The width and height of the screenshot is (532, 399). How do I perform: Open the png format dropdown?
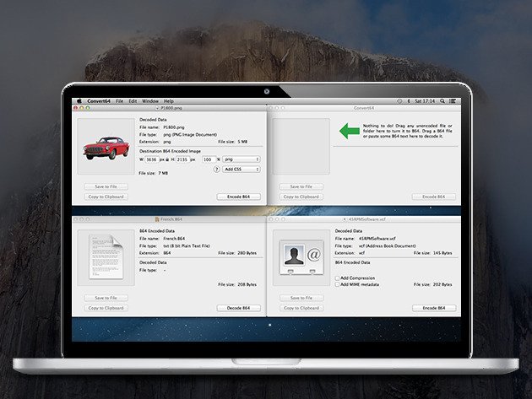[241, 159]
